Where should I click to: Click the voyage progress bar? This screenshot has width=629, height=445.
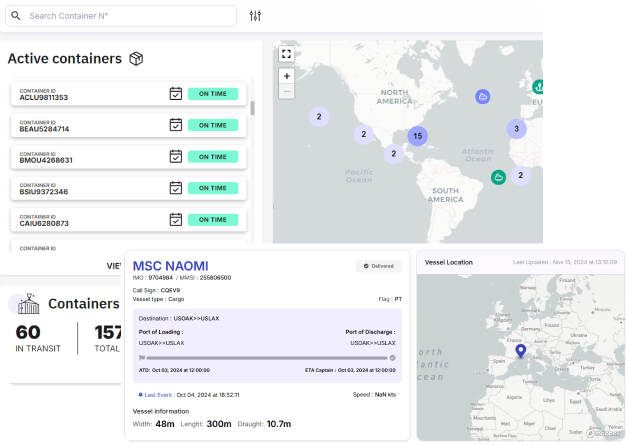267,358
